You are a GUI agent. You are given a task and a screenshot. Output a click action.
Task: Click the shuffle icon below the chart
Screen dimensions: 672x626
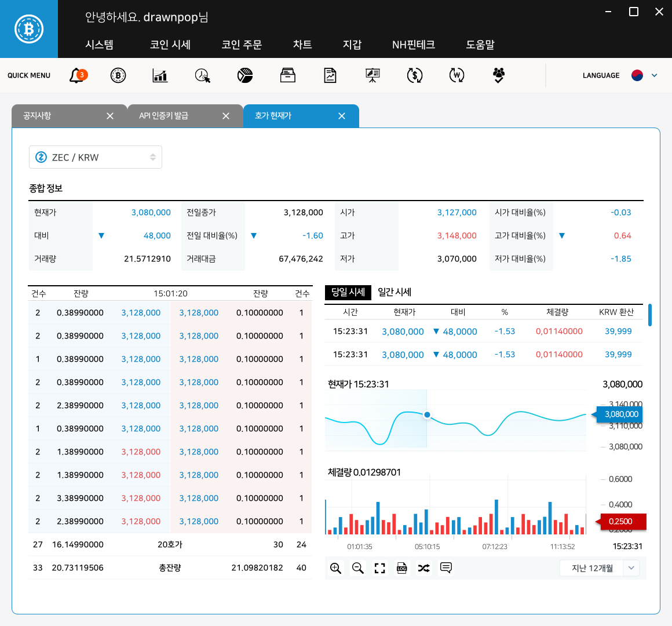coord(423,568)
